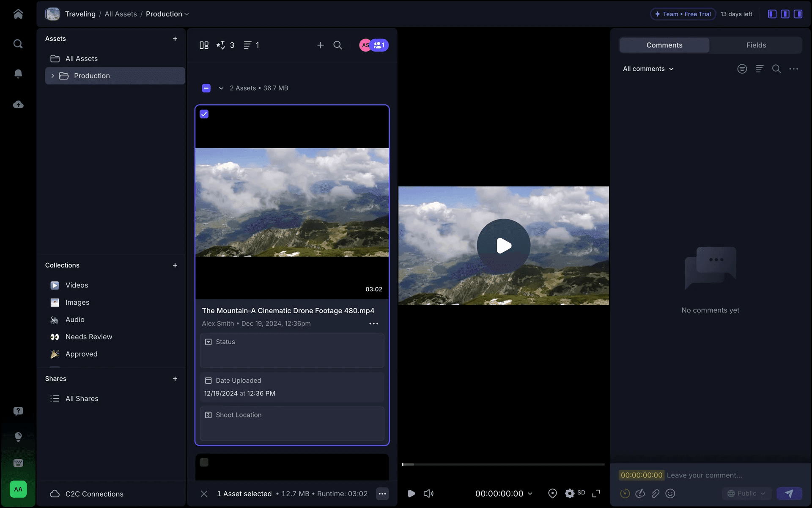Image resolution: width=812 pixels, height=508 pixels.
Task: Open C2C Connections link
Action: click(94, 494)
